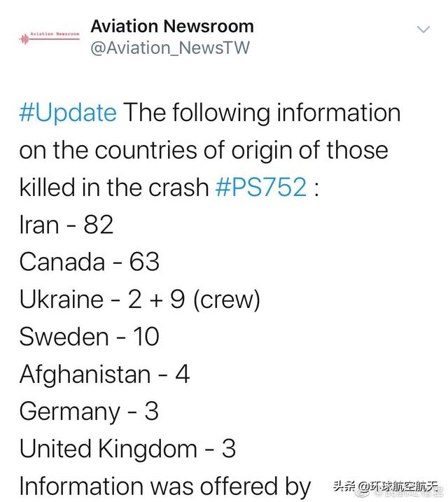Click the "Sweden - 10" line
This screenshot has height=502, width=448.
(x=90, y=337)
